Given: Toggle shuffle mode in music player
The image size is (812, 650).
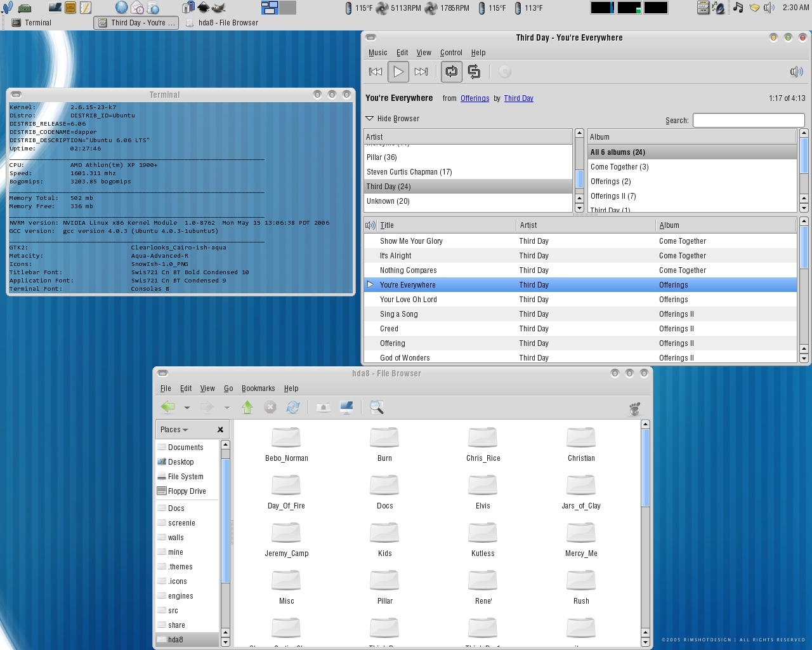Looking at the screenshot, I should point(474,72).
